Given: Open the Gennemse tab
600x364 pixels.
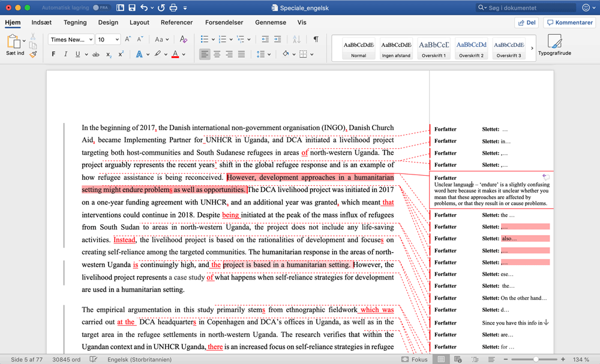Looking at the screenshot, I should tap(271, 22).
